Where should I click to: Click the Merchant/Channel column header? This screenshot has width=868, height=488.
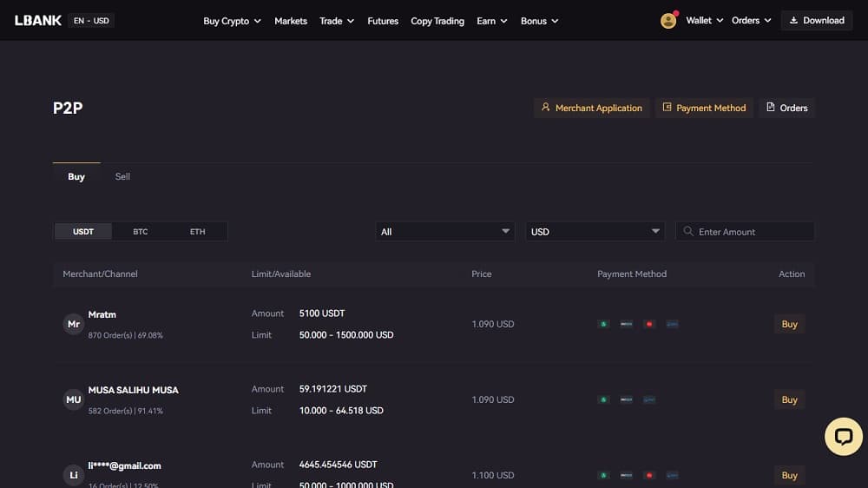coord(100,274)
